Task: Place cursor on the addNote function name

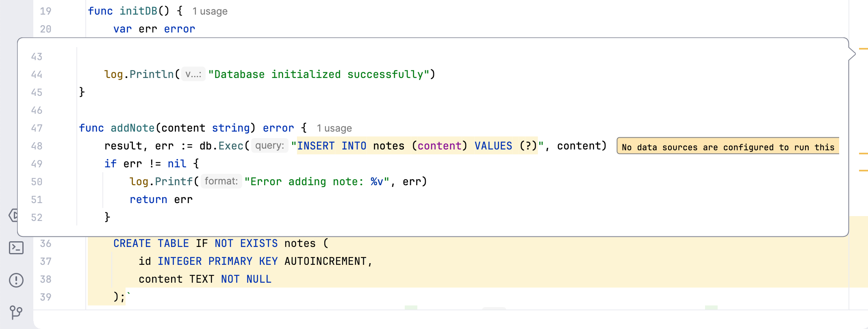Action: pos(132,128)
